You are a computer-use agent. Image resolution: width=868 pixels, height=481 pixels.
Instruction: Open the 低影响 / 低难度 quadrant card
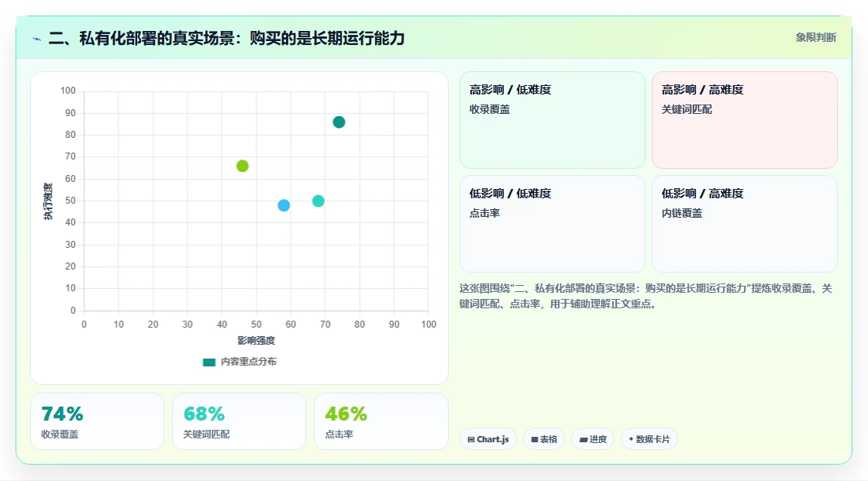(553, 224)
